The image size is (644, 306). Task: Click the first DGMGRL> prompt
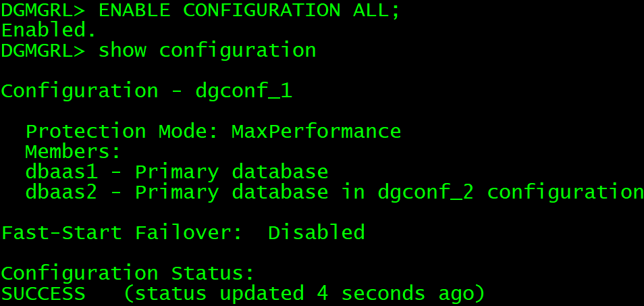click(43, 10)
